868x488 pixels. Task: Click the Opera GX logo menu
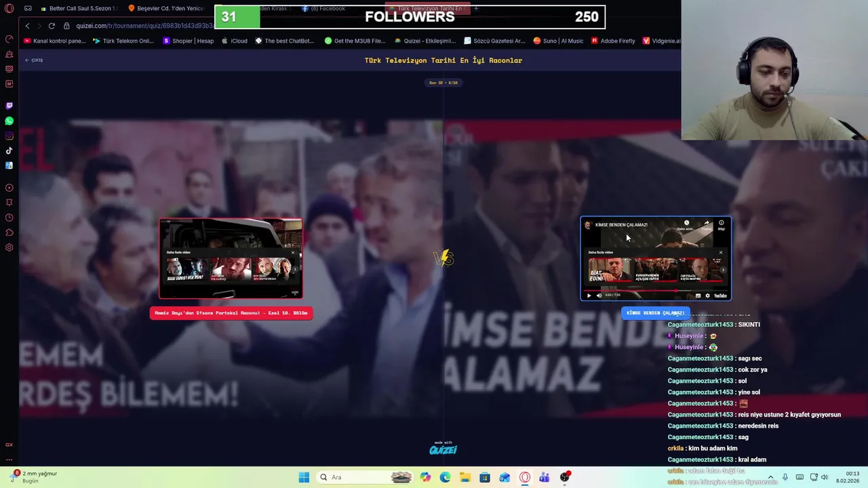pyautogui.click(x=9, y=9)
